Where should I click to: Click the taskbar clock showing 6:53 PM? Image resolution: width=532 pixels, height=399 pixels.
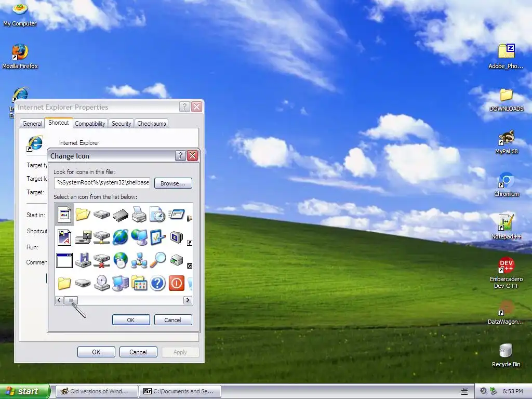pyautogui.click(x=512, y=391)
